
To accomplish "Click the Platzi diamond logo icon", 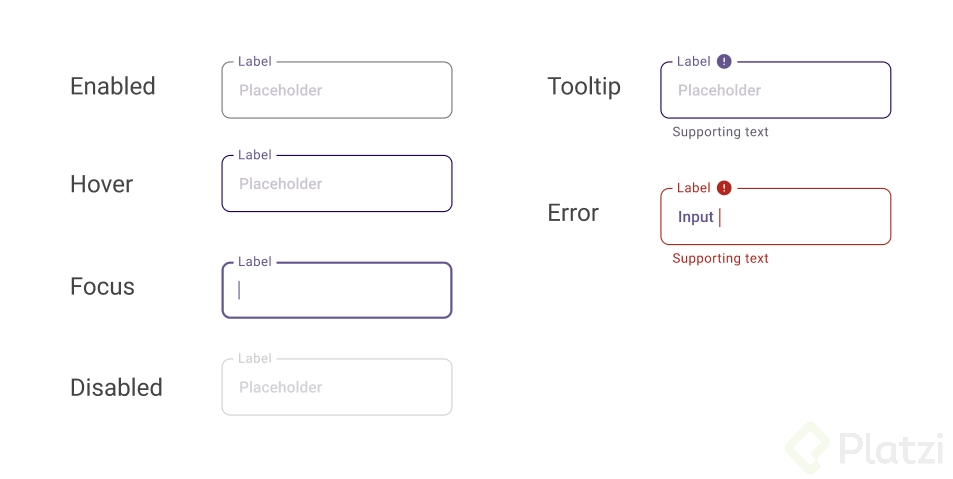I will pos(806,447).
